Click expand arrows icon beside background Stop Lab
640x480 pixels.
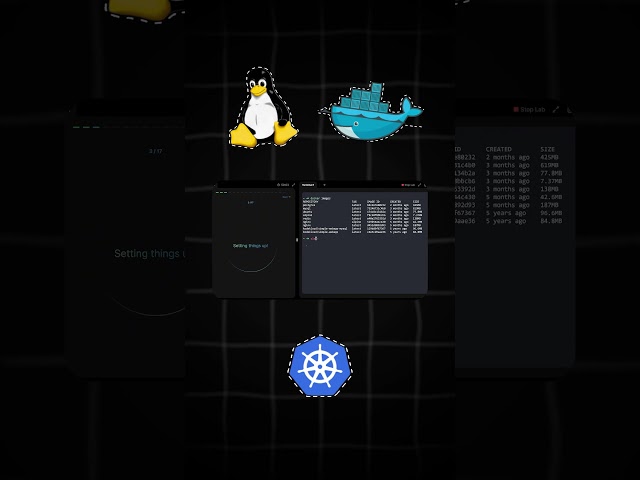tap(556, 109)
